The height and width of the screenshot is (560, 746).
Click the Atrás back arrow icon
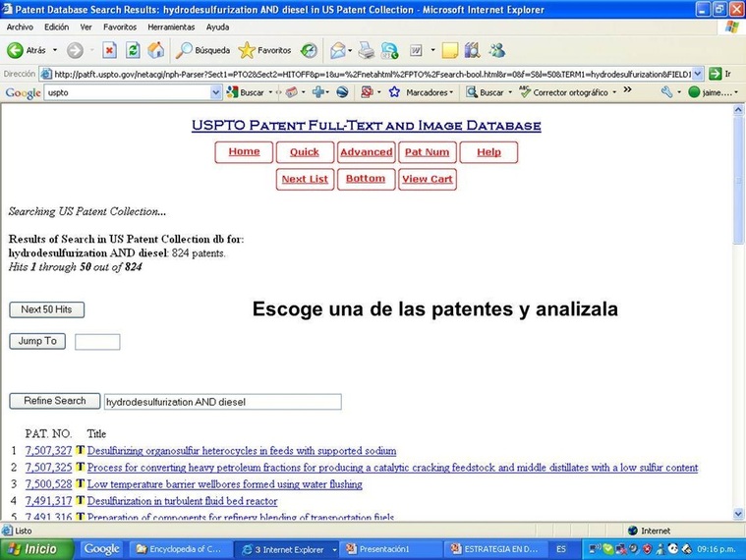click(15, 50)
